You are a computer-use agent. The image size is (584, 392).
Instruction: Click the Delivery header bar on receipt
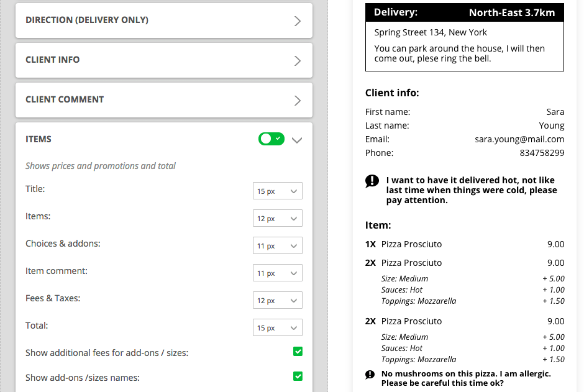pyautogui.click(x=465, y=12)
